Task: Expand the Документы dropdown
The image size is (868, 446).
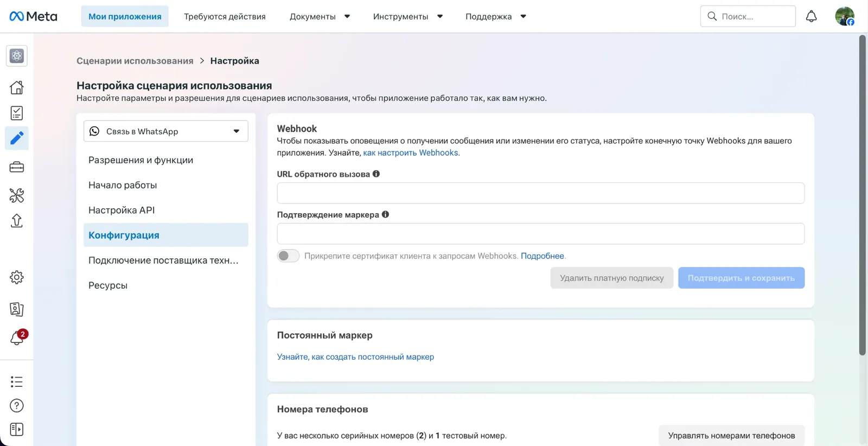Action: 320,16
